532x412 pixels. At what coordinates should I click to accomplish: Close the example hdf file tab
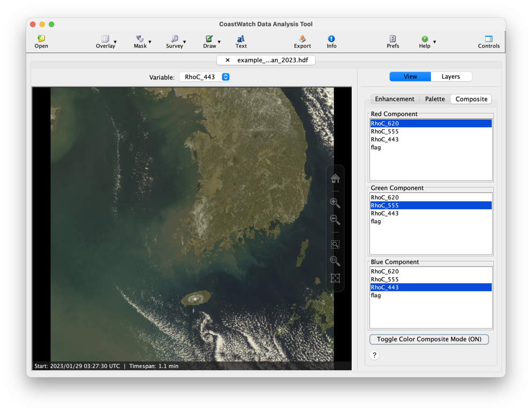pos(228,60)
